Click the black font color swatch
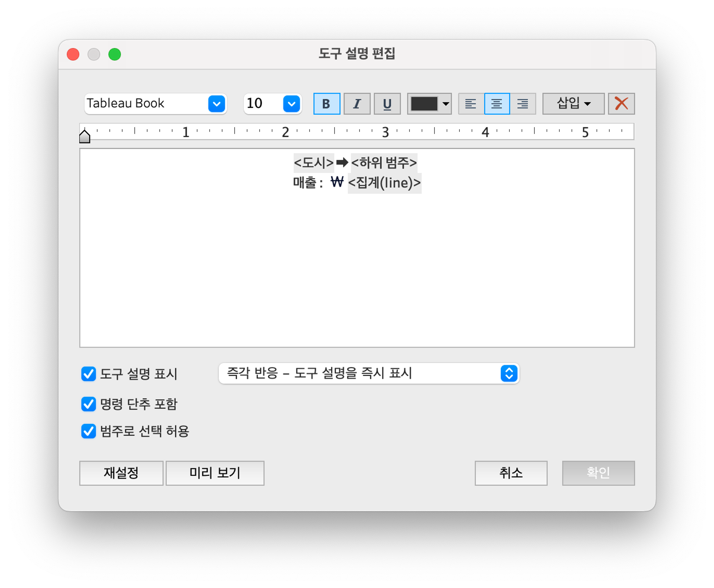This screenshot has height=588, width=714. pyautogui.click(x=424, y=104)
